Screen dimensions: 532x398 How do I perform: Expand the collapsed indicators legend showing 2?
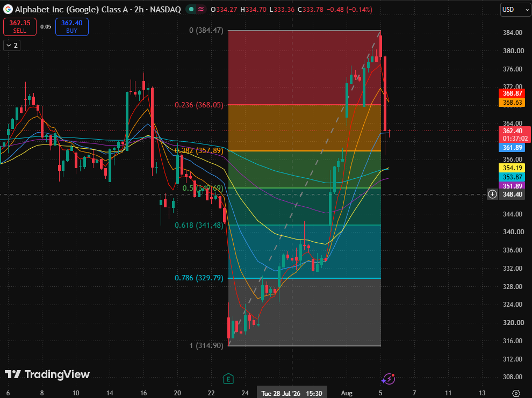tap(12, 46)
